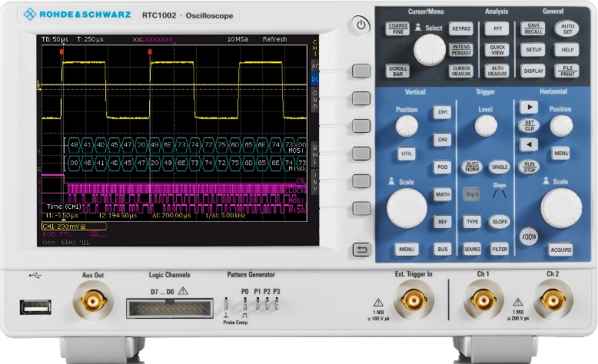598x364 pixels.
Task: Toggle AUTO/NORM trigger mode
Action: coord(470,166)
